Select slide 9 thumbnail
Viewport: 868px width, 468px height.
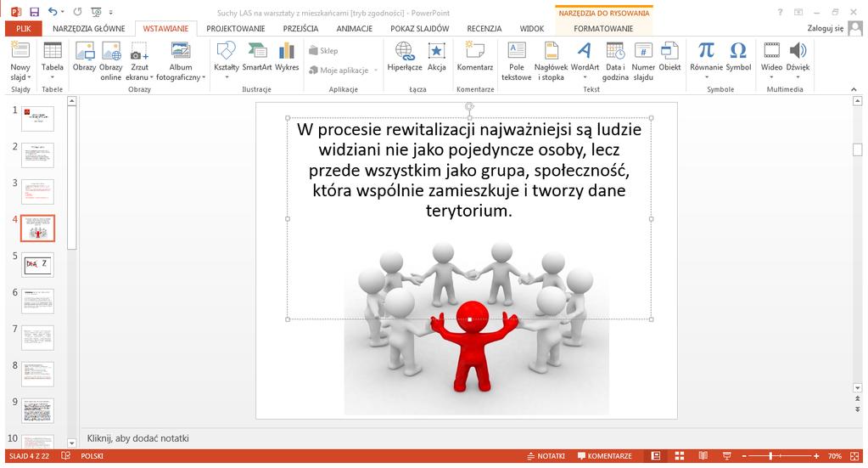click(x=38, y=410)
